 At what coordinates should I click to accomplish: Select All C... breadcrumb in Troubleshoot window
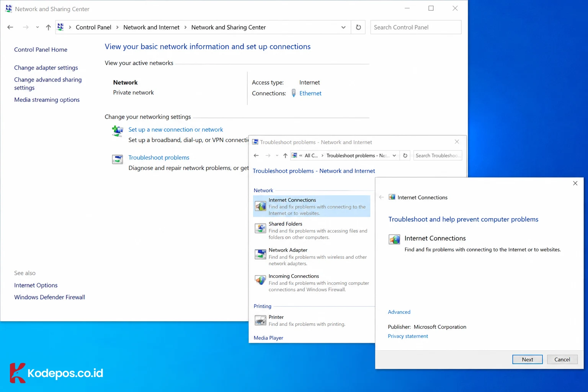pos(311,155)
